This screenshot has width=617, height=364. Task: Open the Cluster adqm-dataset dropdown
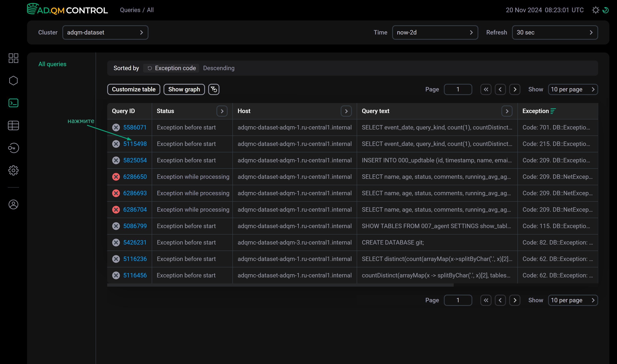(x=105, y=32)
